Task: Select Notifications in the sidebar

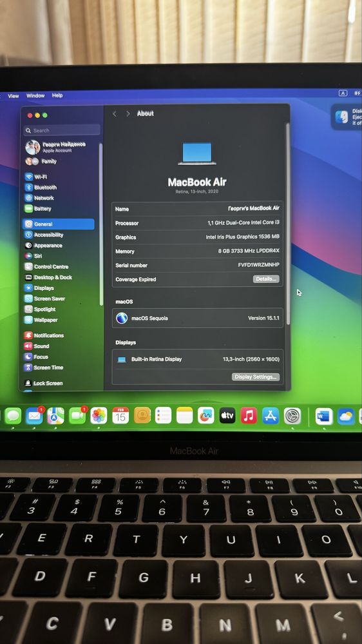Action: [x=44, y=336]
